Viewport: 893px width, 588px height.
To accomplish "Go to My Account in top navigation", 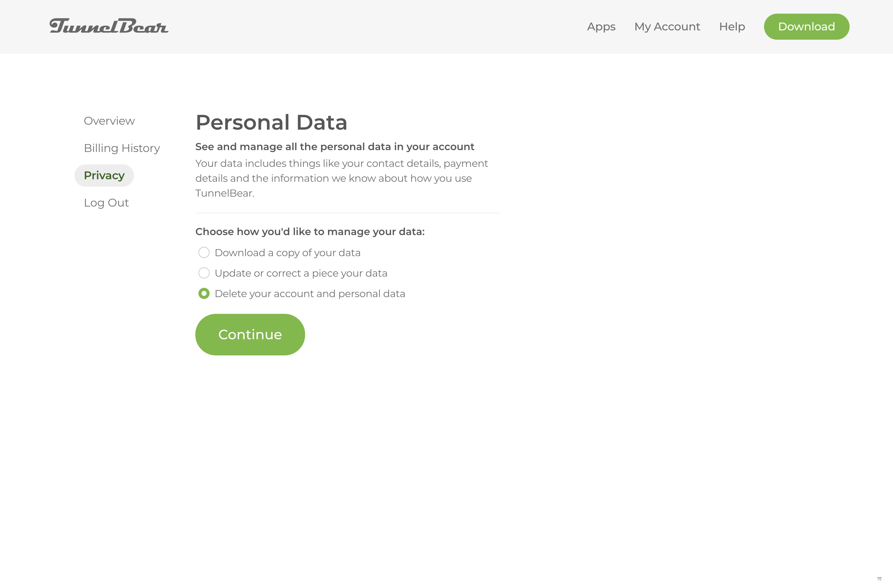I will [667, 27].
